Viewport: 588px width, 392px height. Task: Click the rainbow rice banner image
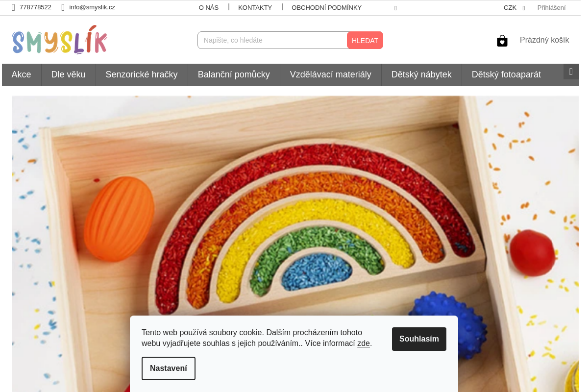click(x=295, y=244)
